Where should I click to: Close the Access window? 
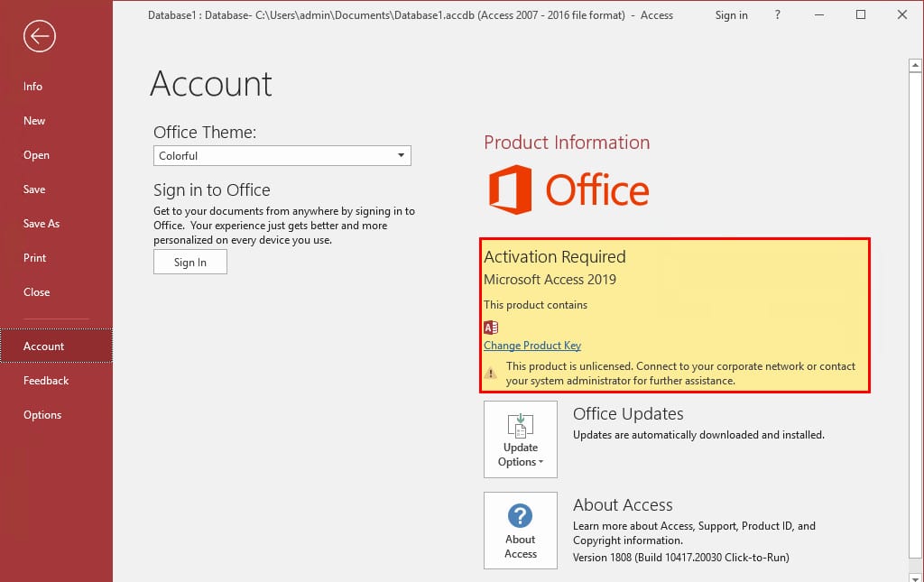click(x=902, y=14)
